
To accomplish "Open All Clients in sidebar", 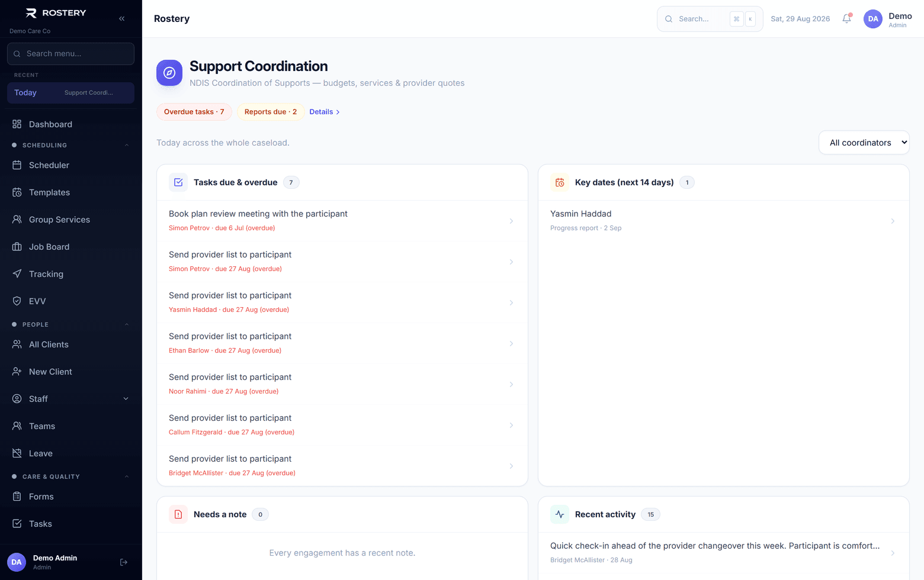I will [x=71, y=344].
